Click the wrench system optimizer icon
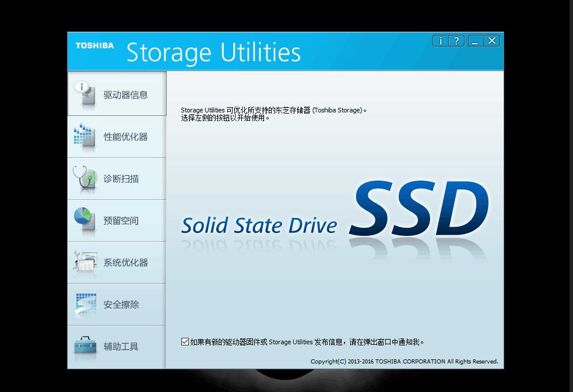The image size is (573, 392). (x=85, y=262)
